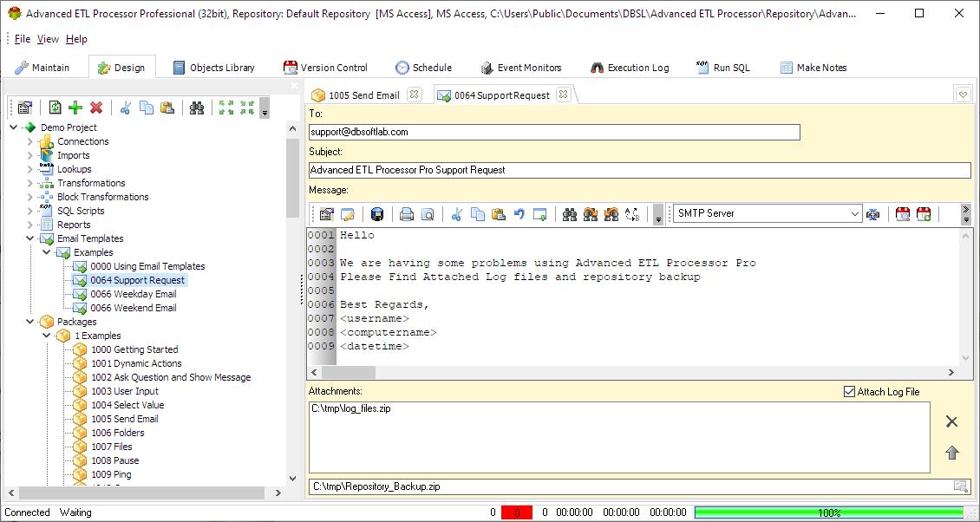Image resolution: width=980 pixels, height=522 pixels.
Task: Click the copy icon in tree toolbar
Action: [147, 108]
